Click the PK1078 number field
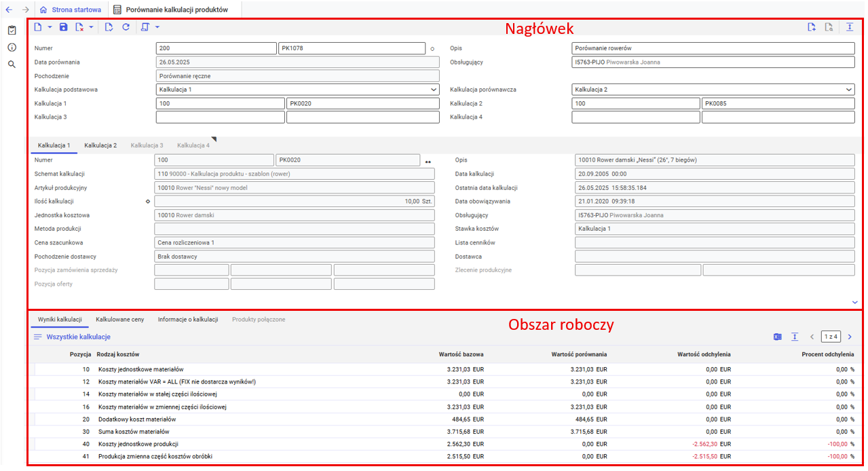This screenshot has width=868, height=471. [352, 49]
